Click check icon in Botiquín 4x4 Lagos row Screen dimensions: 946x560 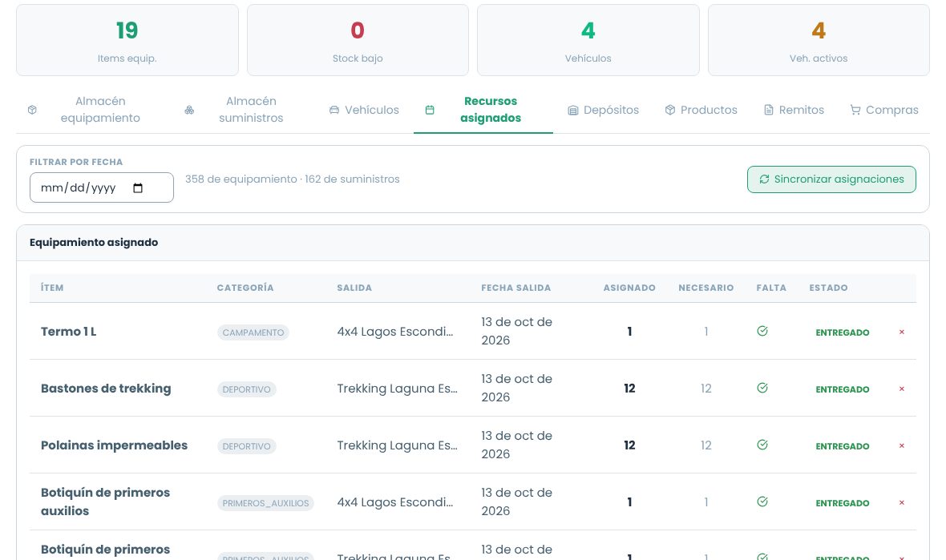(762, 502)
